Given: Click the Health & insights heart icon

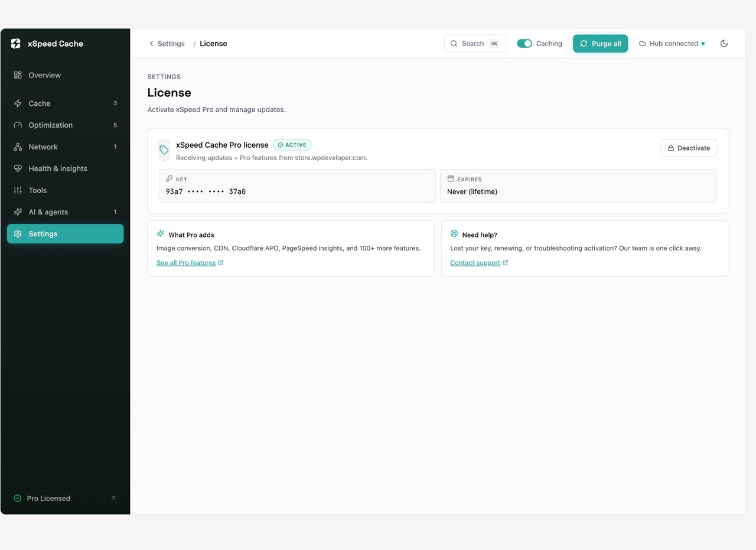Looking at the screenshot, I should click(x=18, y=168).
